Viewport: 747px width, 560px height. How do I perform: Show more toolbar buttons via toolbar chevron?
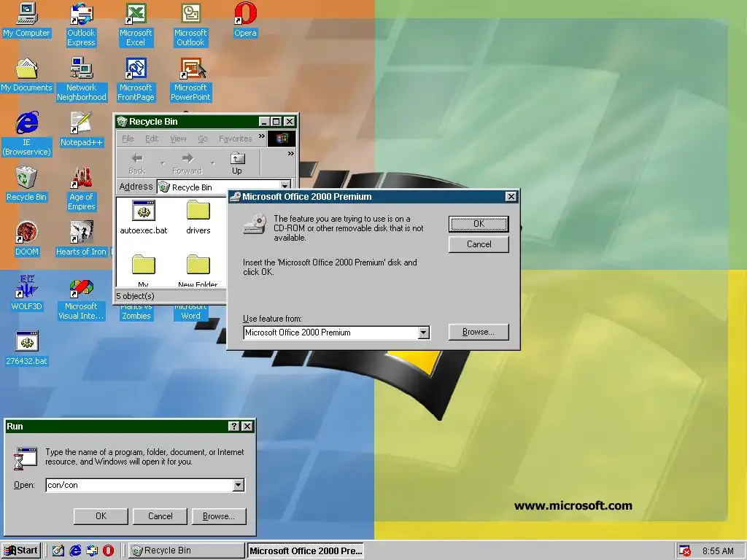point(290,154)
